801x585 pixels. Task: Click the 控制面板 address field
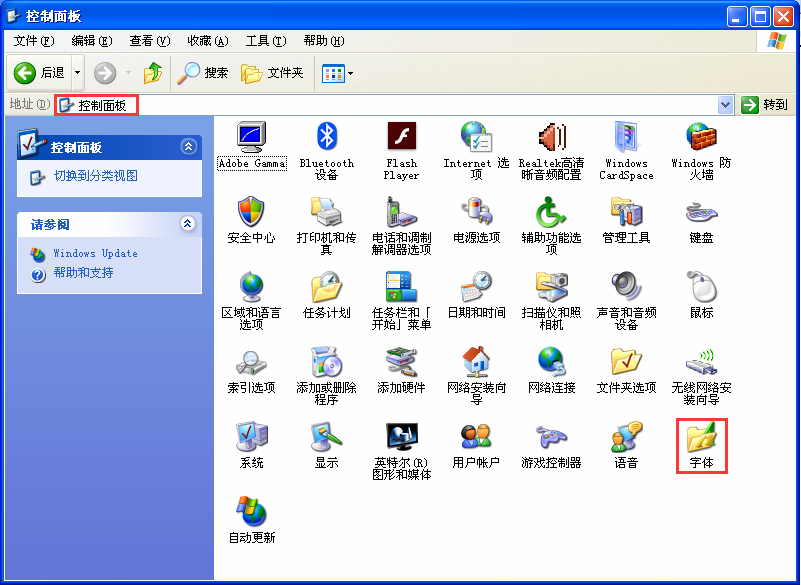point(386,105)
